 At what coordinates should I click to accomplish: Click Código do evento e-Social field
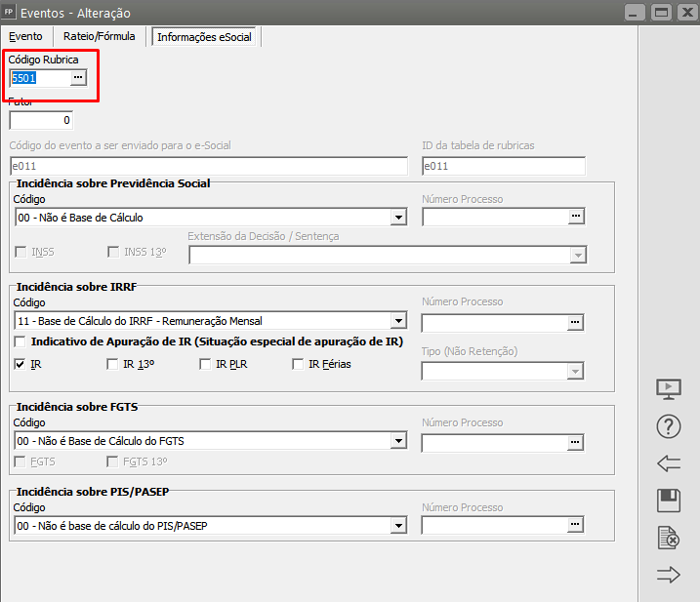tap(209, 166)
